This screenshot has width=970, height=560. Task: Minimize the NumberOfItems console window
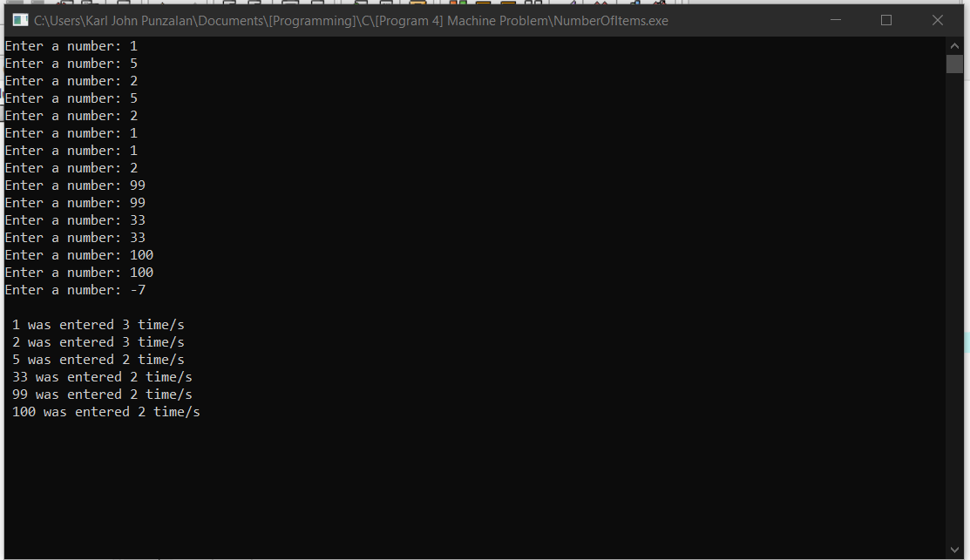(836, 19)
